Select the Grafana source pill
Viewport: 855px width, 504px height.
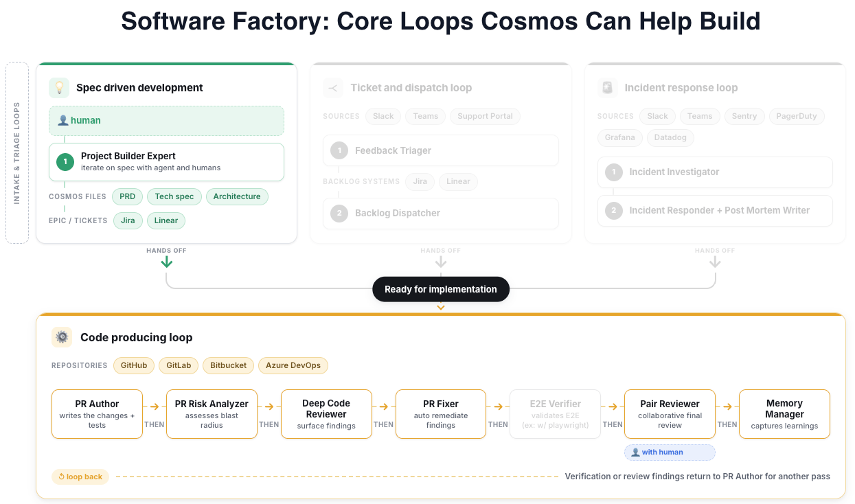[x=620, y=137]
